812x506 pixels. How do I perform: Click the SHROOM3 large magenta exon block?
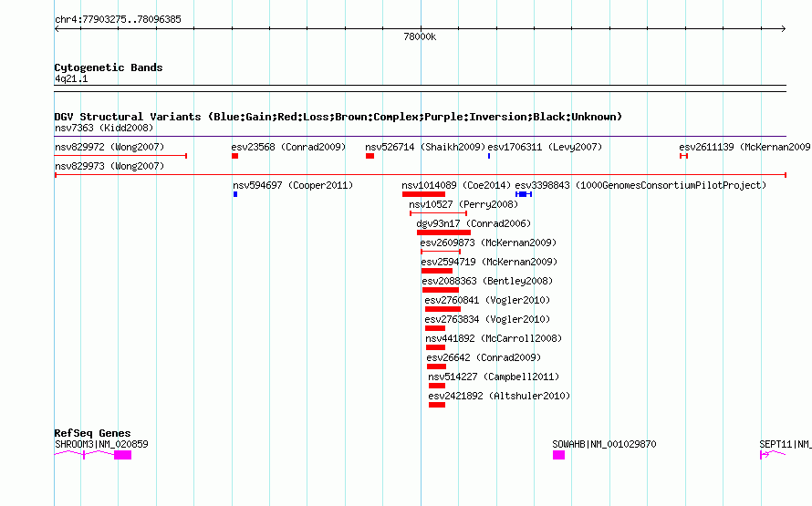coord(123,455)
